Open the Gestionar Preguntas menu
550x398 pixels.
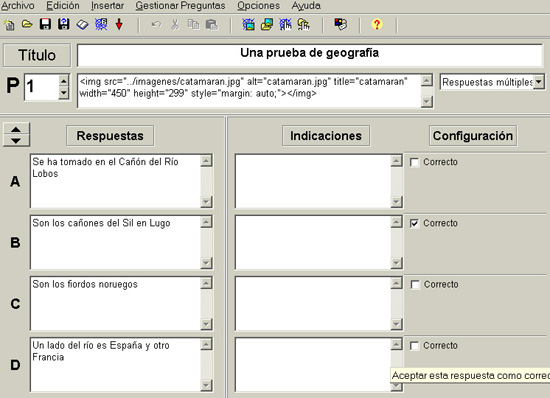point(180,6)
